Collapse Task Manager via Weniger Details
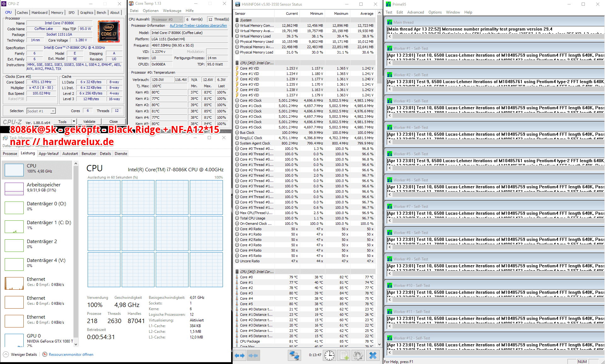605x364 pixels. (x=20, y=355)
